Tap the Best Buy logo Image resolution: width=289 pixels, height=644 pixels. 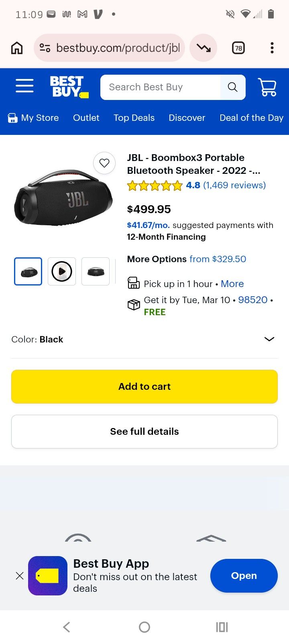[x=69, y=87]
